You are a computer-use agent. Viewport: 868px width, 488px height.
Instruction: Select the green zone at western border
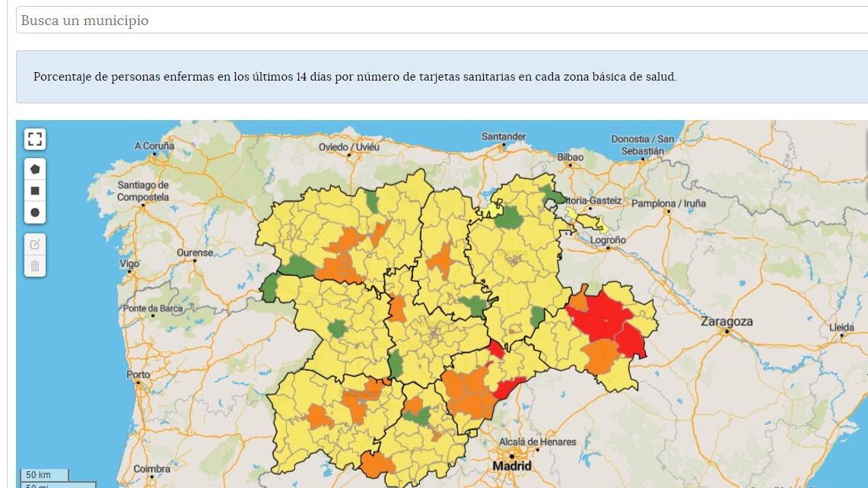[x=270, y=288]
